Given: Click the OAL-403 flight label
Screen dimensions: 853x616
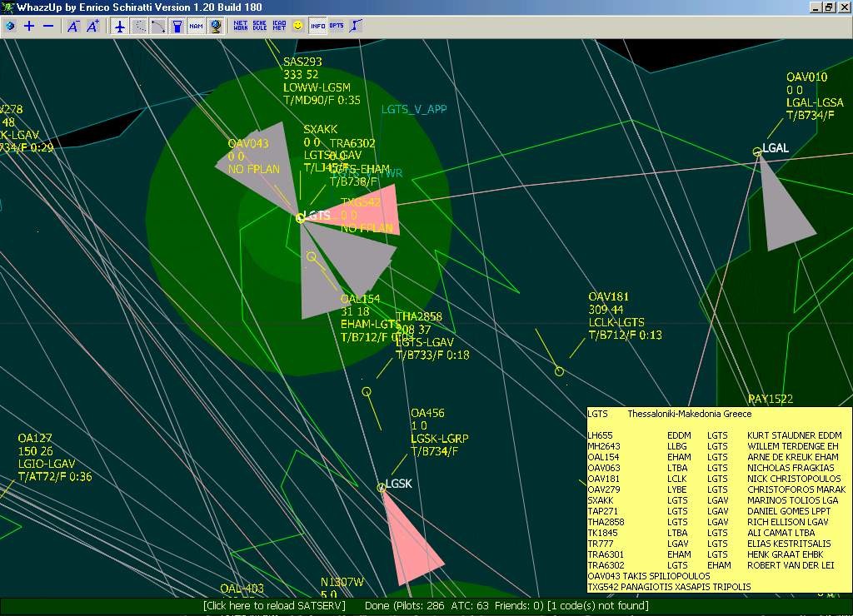Looking at the screenshot, I should [242, 589].
